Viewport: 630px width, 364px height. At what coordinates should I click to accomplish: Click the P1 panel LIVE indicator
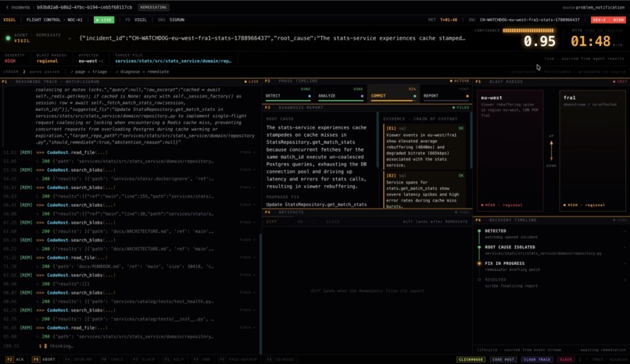pyautogui.click(x=252, y=81)
